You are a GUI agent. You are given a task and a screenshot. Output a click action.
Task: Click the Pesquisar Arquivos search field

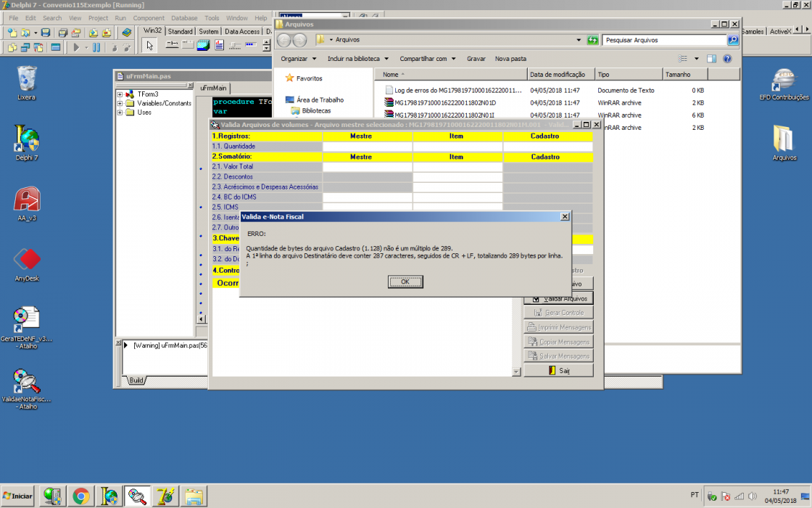pos(664,40)
